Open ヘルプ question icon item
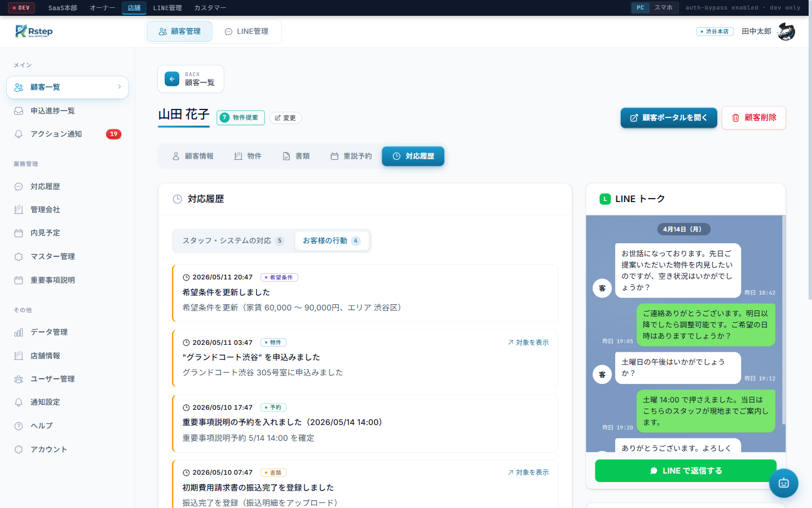This screenshot has height=508, width=812. (x=67, y=426)
